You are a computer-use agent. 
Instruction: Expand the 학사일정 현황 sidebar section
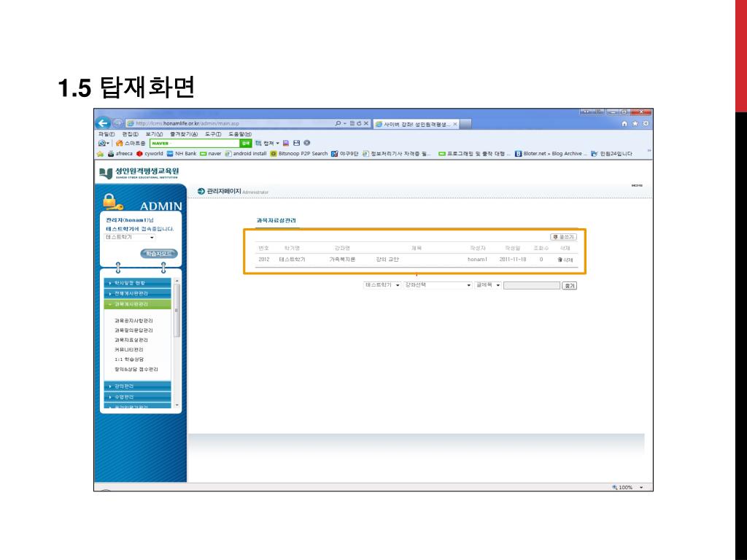(137, 283)
